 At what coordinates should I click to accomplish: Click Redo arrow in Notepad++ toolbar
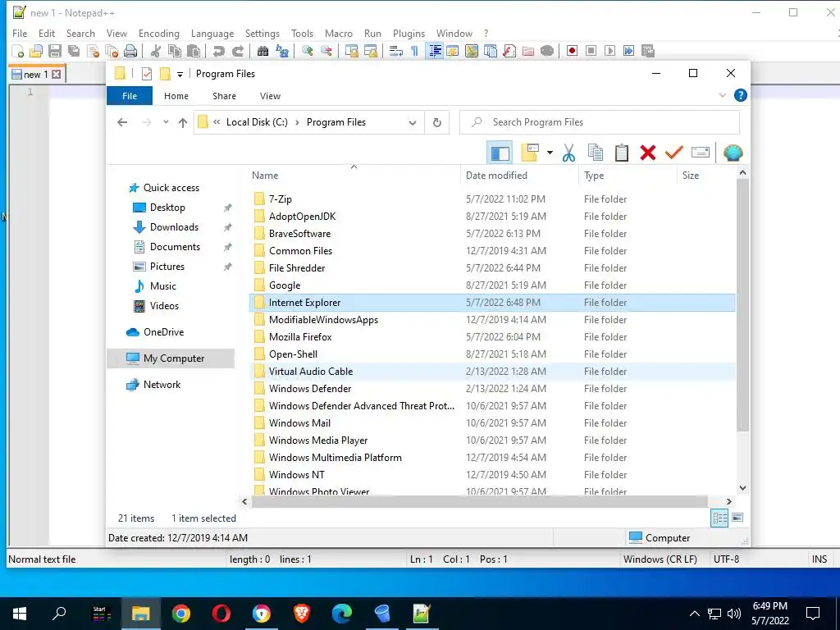(x=237, y=51)
